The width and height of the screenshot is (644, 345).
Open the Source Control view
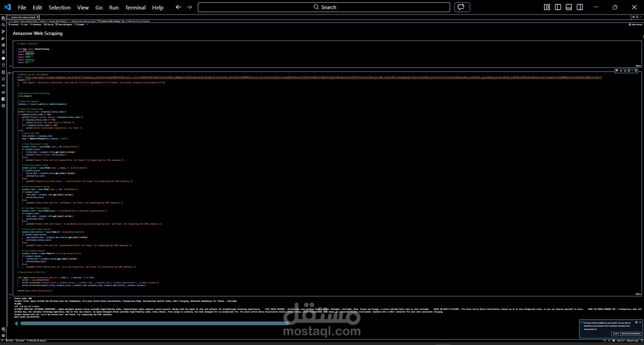pos(3,32)
